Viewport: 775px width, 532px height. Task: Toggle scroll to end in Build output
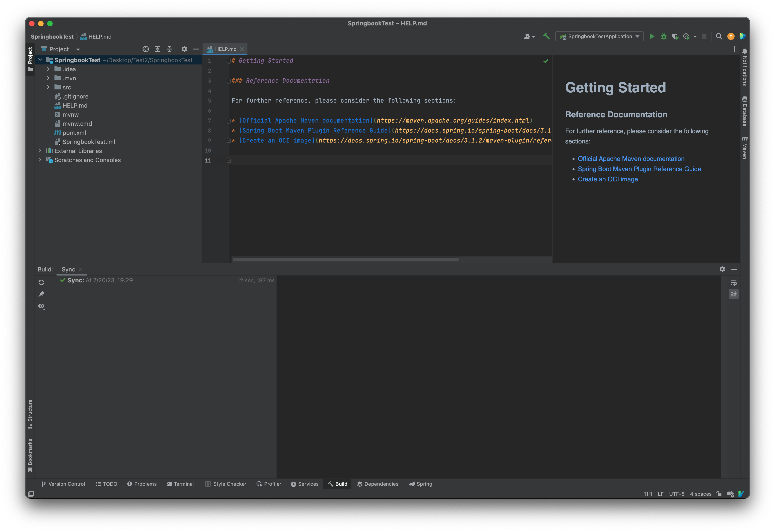pos(733,294)
